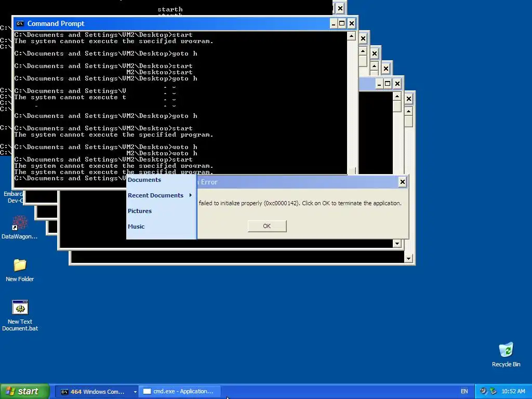This screenshot has height=399, width=532.
Task: Click the 10:52 AM clock
Action: coord(513,392)
